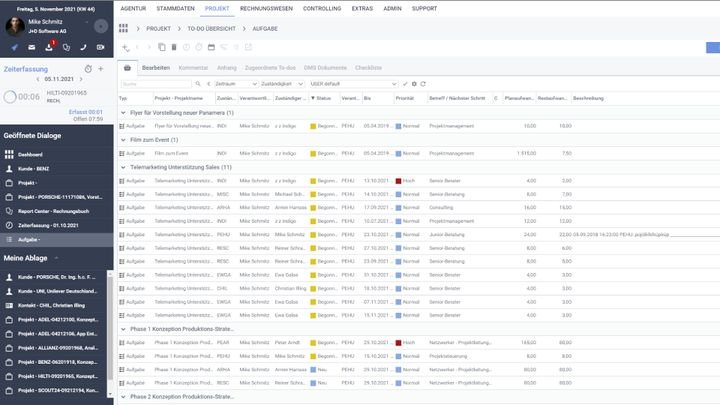Open the RECHNUNGSWESEN menu
The image size is (720, 405).
(x=266, y=7)
